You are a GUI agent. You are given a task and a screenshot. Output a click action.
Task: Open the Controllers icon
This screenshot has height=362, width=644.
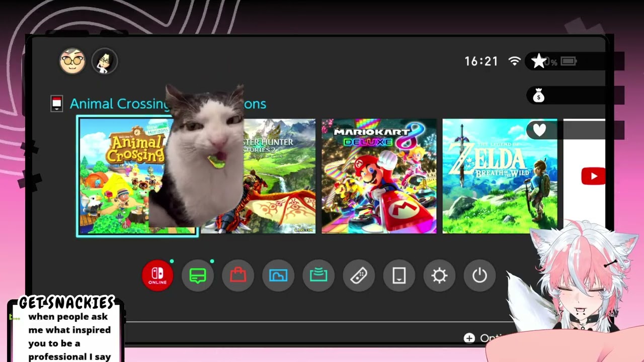359,276
